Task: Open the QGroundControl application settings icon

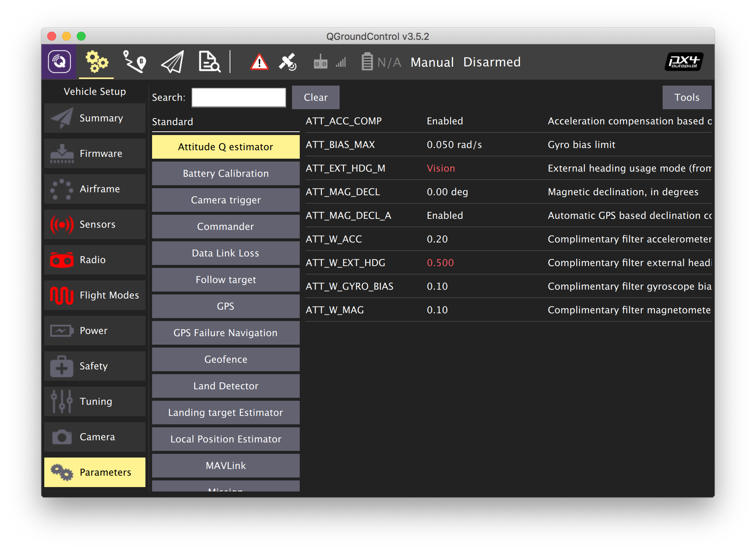Action: point(59,62)
